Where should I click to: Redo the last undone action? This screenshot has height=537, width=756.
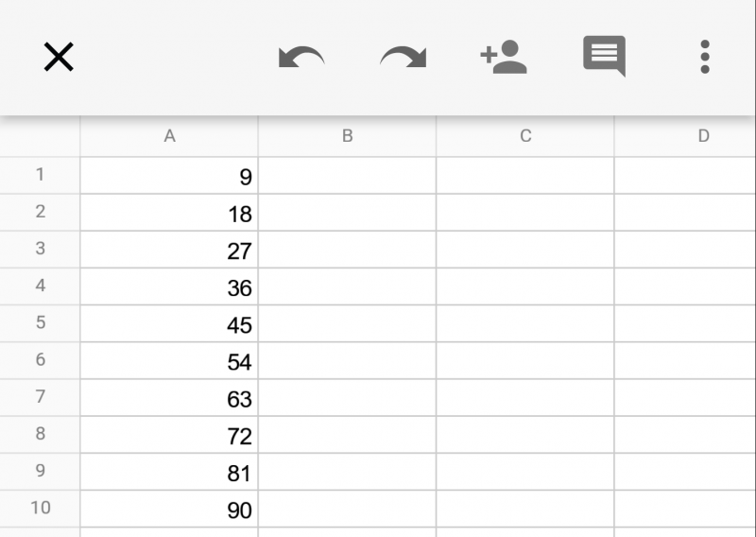point(403,58)
